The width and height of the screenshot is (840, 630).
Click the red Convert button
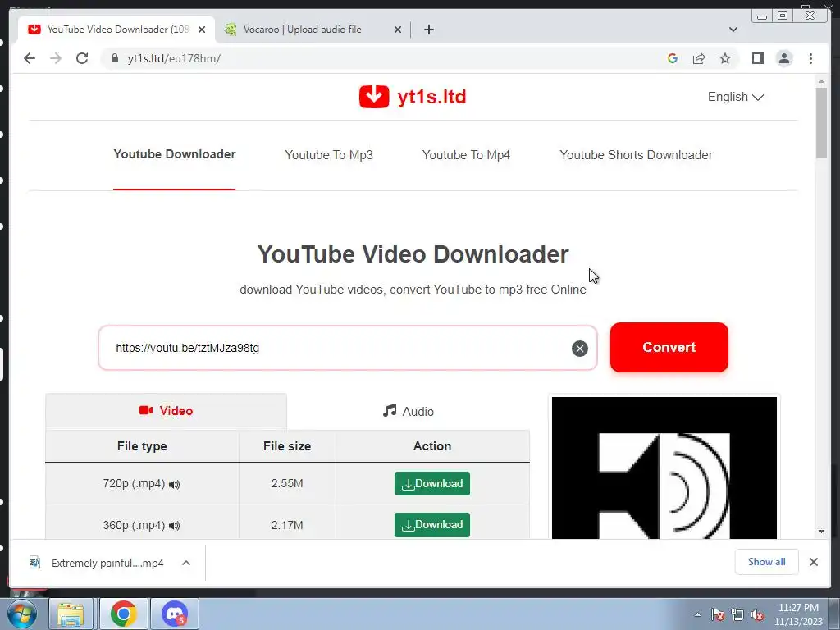(x=669, y=347)
